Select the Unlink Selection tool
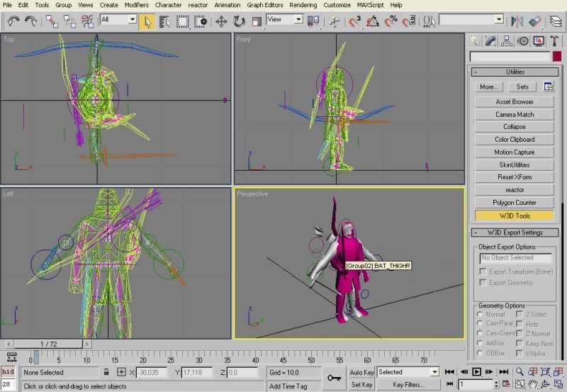567x392 pixels. click(69, 21)
